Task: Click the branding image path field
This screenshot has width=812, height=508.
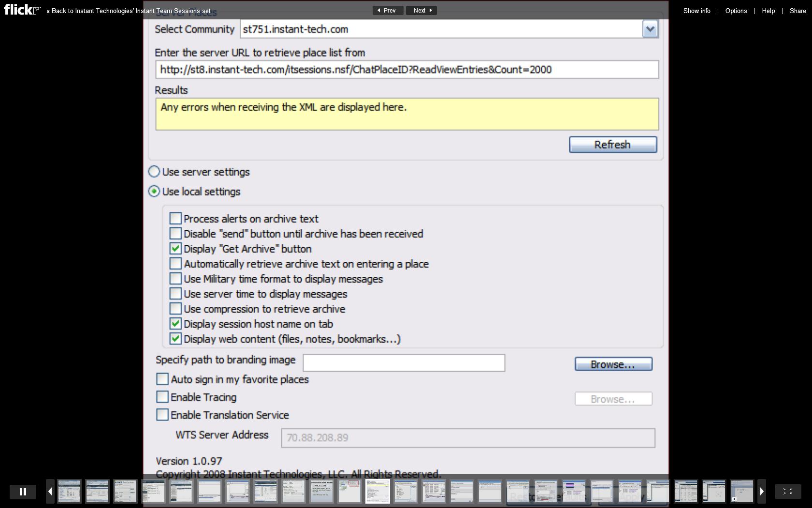Action: tap(404, 363)
